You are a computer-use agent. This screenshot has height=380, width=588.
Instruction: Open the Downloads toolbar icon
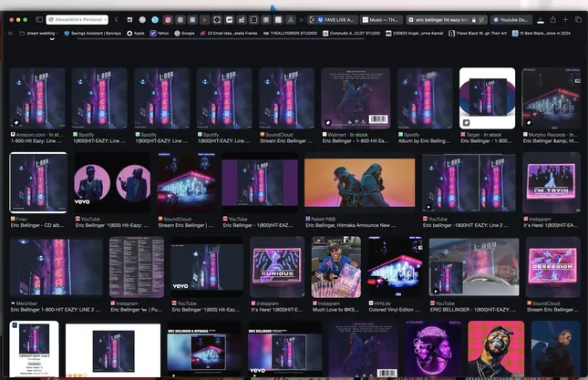click(541, 20)
